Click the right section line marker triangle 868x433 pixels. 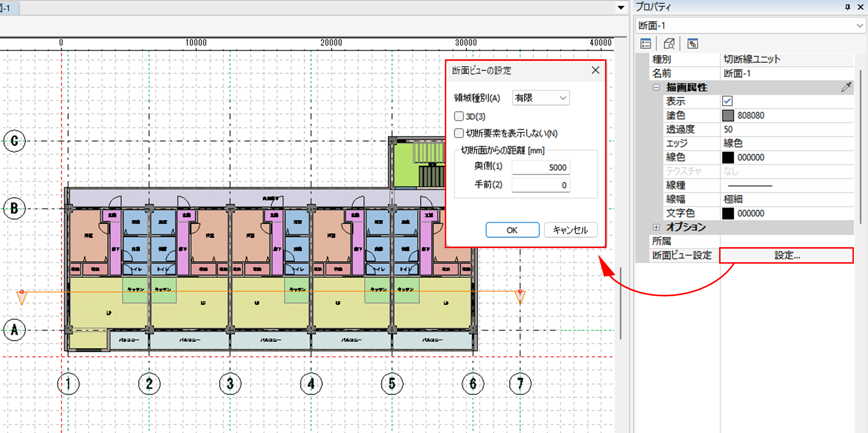[x=520, y=296]
